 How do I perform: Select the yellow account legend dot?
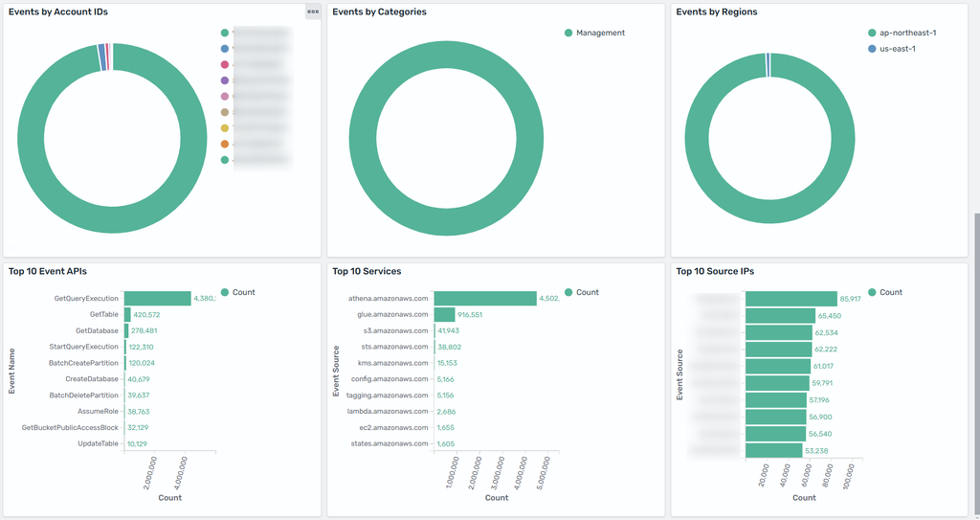pyautogui.click(x=224, y=128)
